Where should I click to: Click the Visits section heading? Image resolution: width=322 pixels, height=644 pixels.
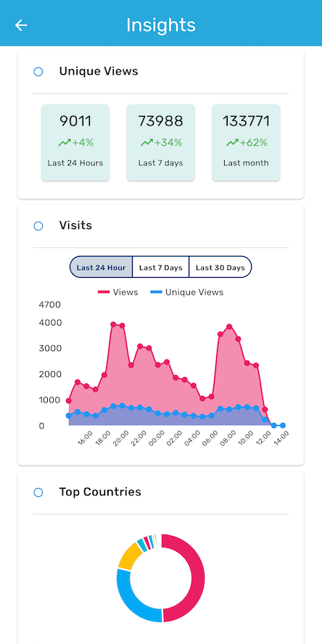tap(75, 226)
